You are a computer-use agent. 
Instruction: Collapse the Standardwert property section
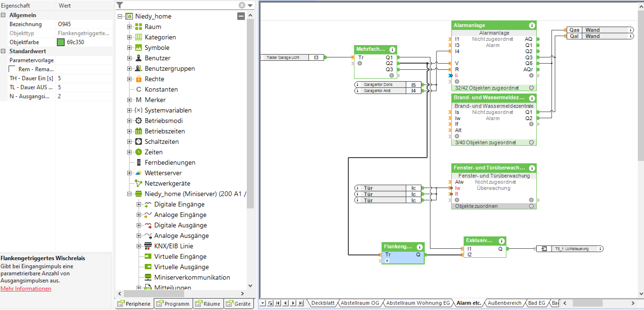pos(3,51)
